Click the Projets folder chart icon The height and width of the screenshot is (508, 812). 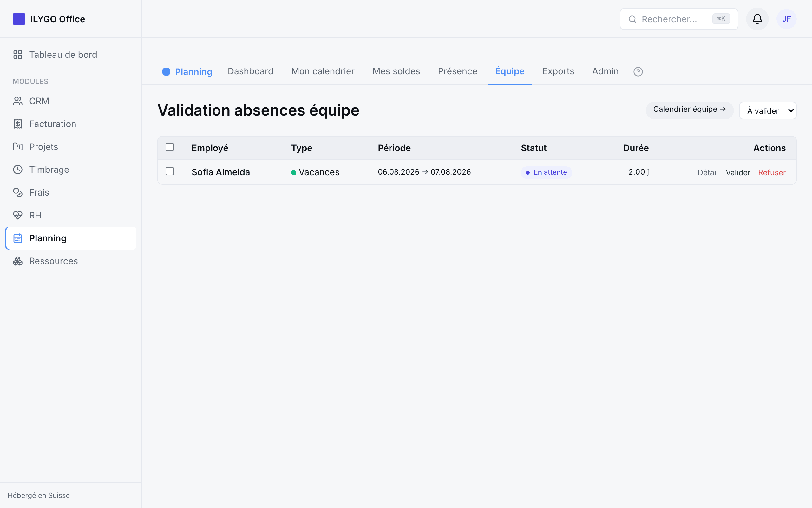tap(18, 147)
